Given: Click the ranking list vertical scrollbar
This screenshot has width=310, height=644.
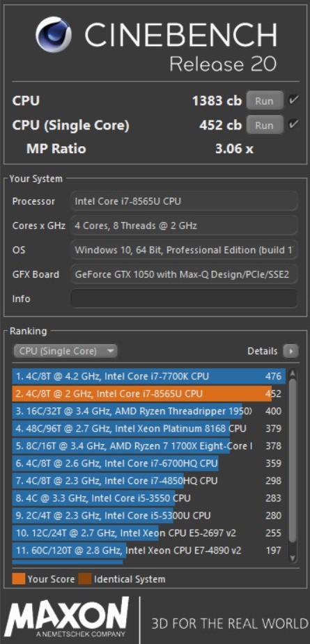Looking at the screenshot, I should 293,460.
